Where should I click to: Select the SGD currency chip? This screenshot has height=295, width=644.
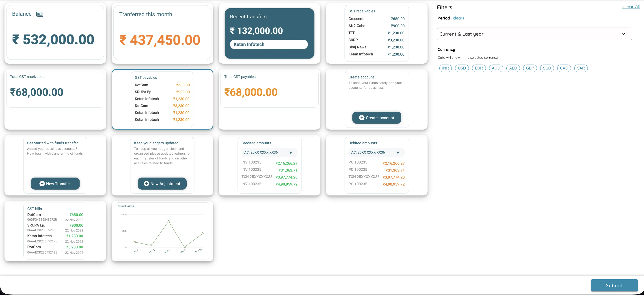pyautogui.click(x=547, y=68)
